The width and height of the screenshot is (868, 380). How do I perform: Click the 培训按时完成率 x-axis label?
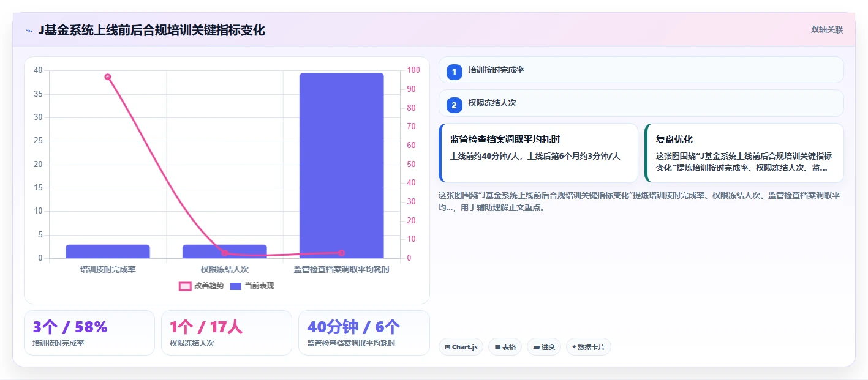click(108, 269)
